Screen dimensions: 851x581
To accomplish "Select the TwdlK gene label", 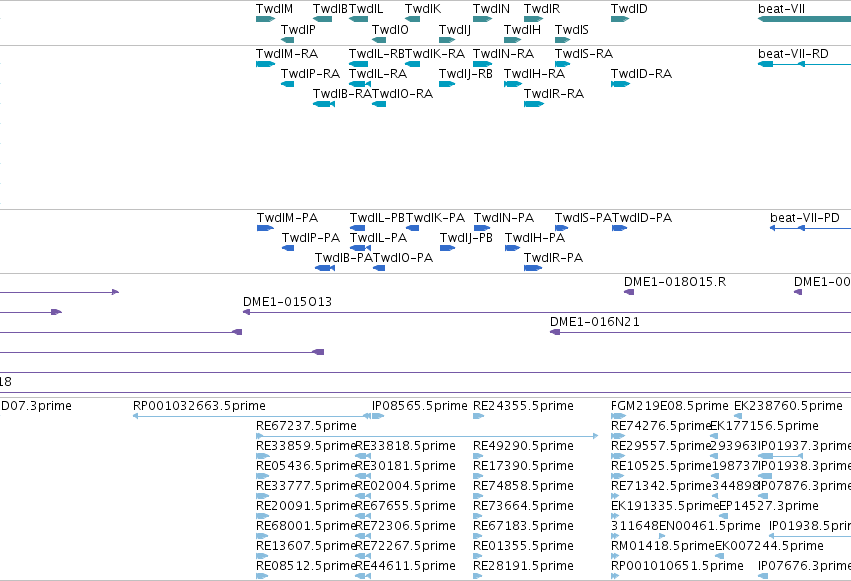I will (423, 9).
